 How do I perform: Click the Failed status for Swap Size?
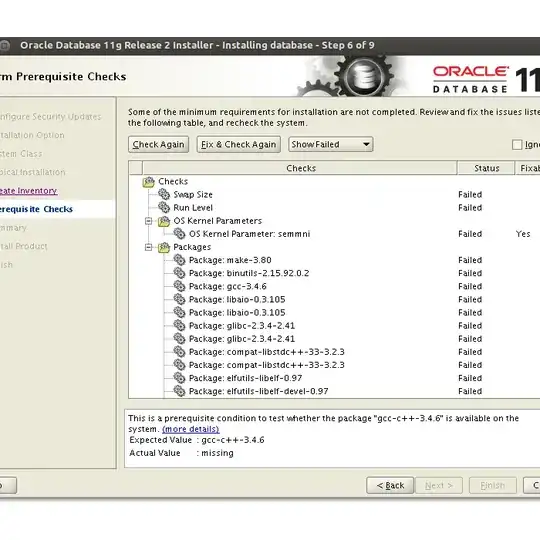click(x=470, y=195)
